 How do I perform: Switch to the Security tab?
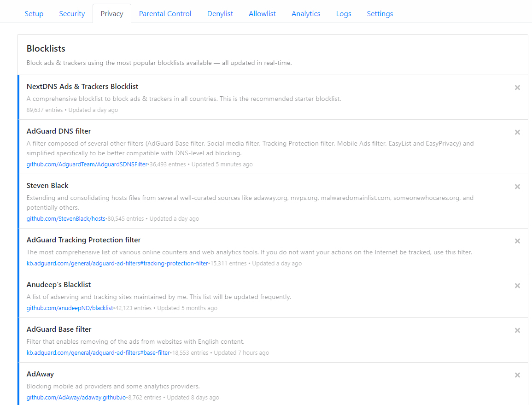click(72, 14)
